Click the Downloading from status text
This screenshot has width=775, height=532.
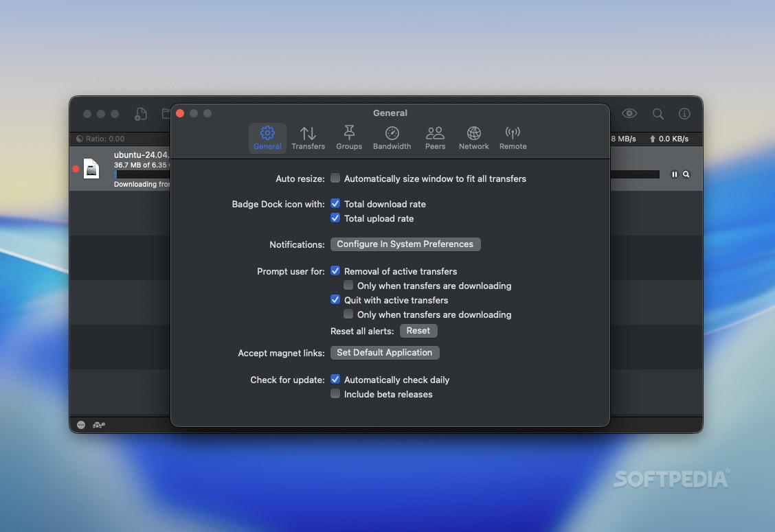pos(142,184)
